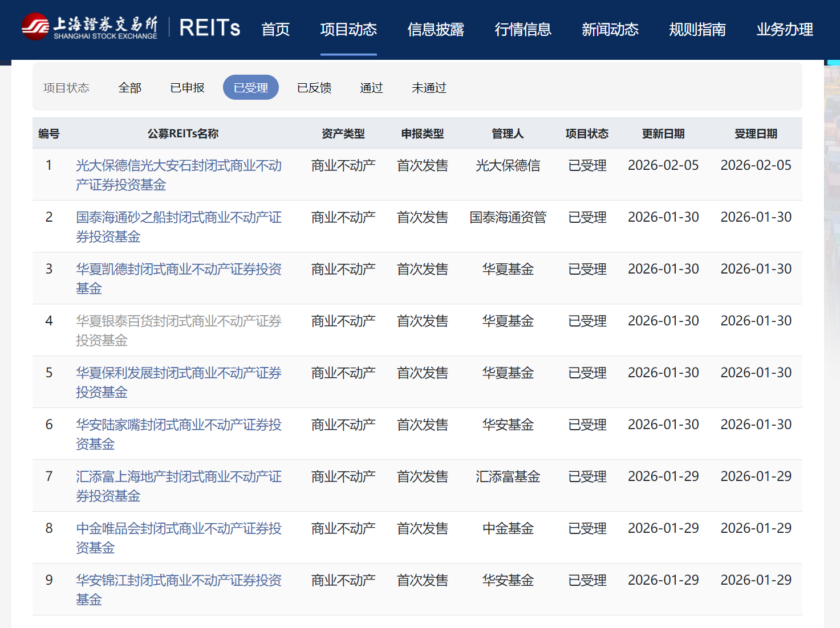Show projects with 通过 status

click(x=371, y=88)
